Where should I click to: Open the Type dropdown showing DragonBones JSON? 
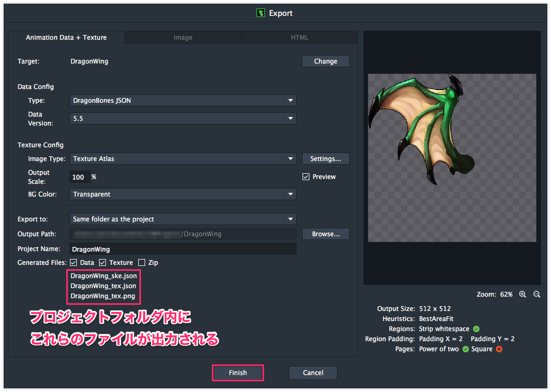(x=183, y=101)
